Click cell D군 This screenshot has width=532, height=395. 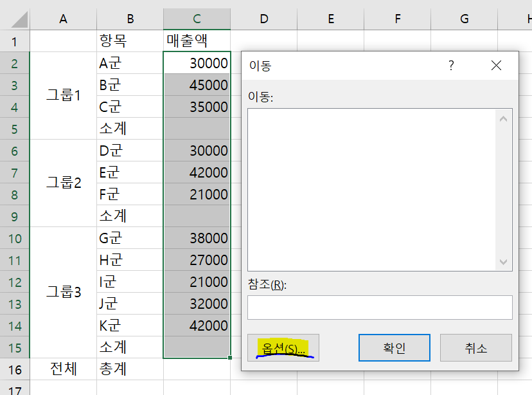coord(130,151)
